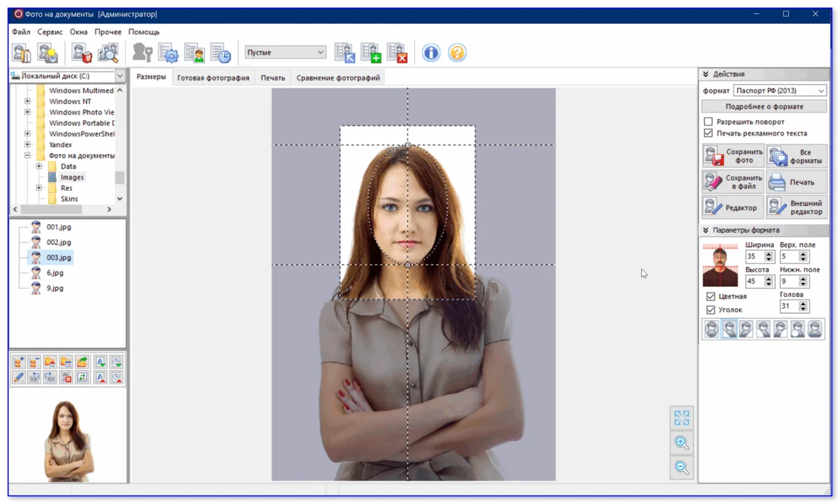Open the Пустые dropdown in toolbar
840x504 pixels.
click(x=285, y=52)
